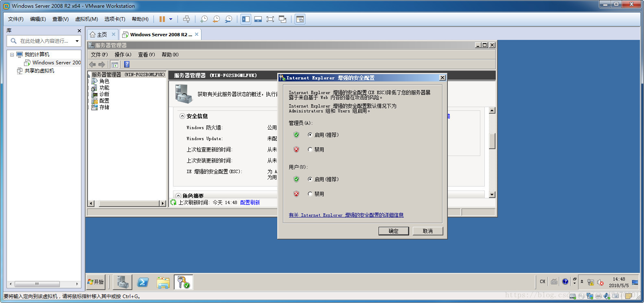644x303 pixels.
Task: Click the CH language indicator
Action: point(542,281)
